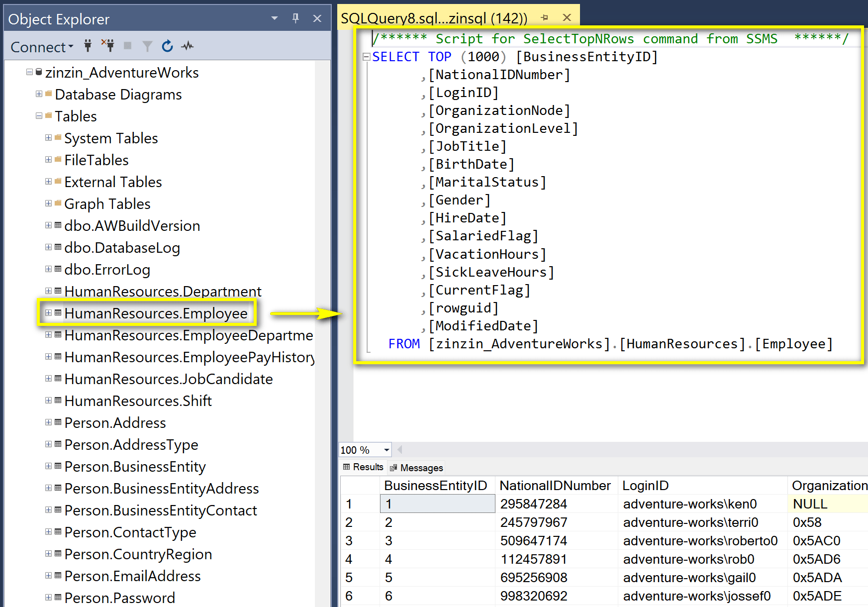The width and height of the screenshot is (868, 607).
Task: Select cell 0x5ADA in Organization column
Action: 828,578
